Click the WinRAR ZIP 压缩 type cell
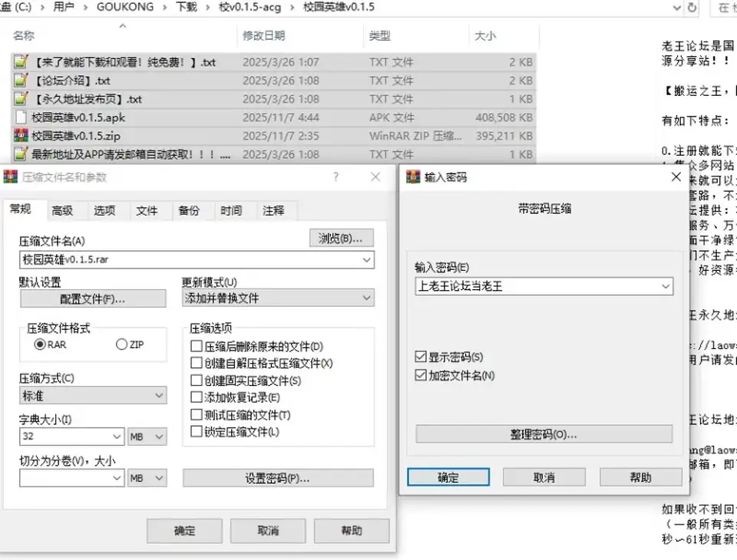Image resolution: width=737 pixels, height=560 pixels. [415, 136]
